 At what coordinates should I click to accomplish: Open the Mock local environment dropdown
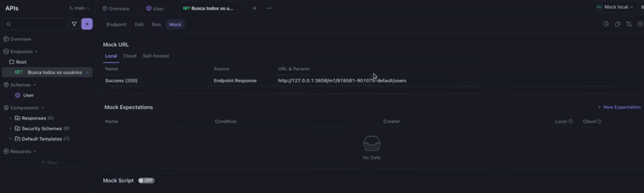tap(614, 7)
